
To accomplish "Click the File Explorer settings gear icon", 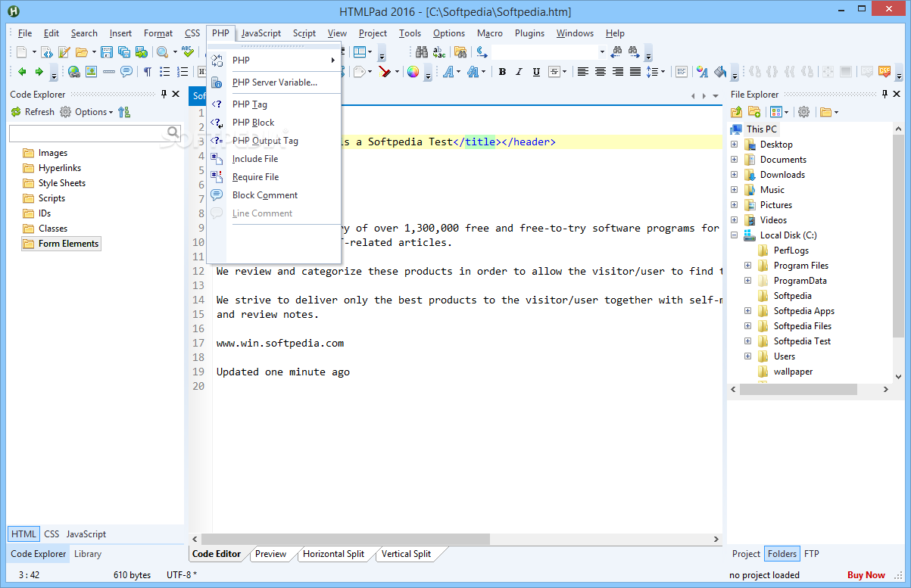I will 803,112.
